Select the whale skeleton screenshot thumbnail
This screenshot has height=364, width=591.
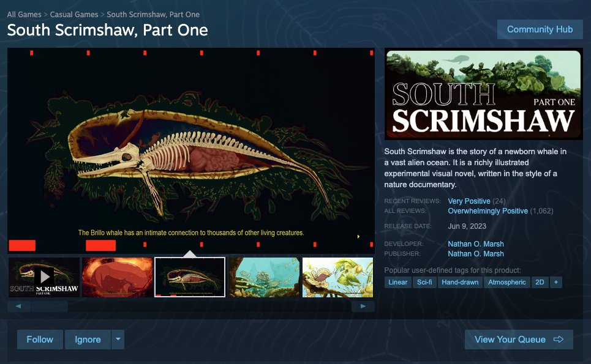(190, 277)
